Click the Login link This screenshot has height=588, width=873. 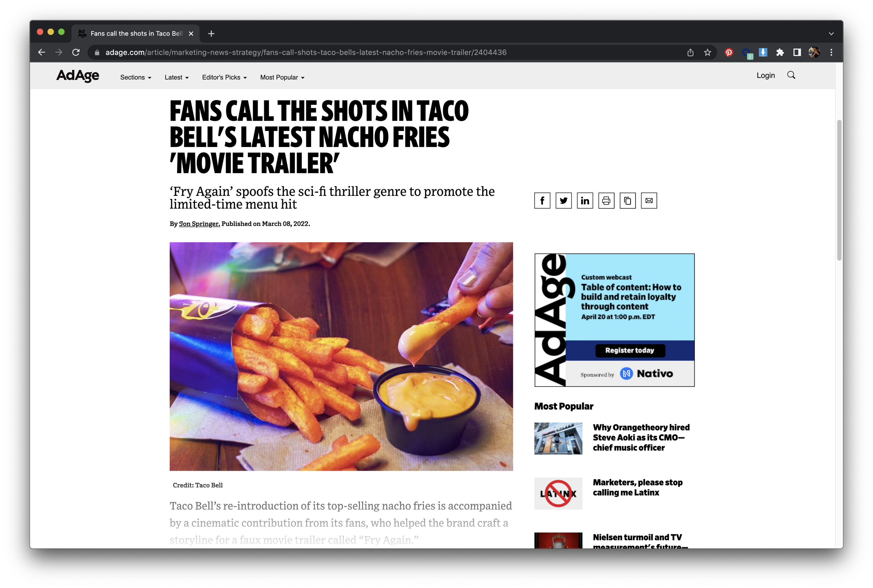[765, 75]
